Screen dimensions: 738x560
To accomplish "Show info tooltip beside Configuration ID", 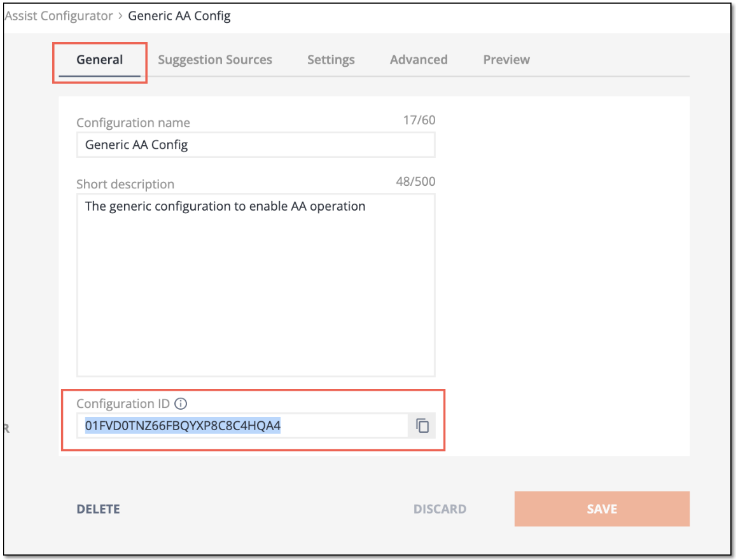I will click(x=181, y=403).
